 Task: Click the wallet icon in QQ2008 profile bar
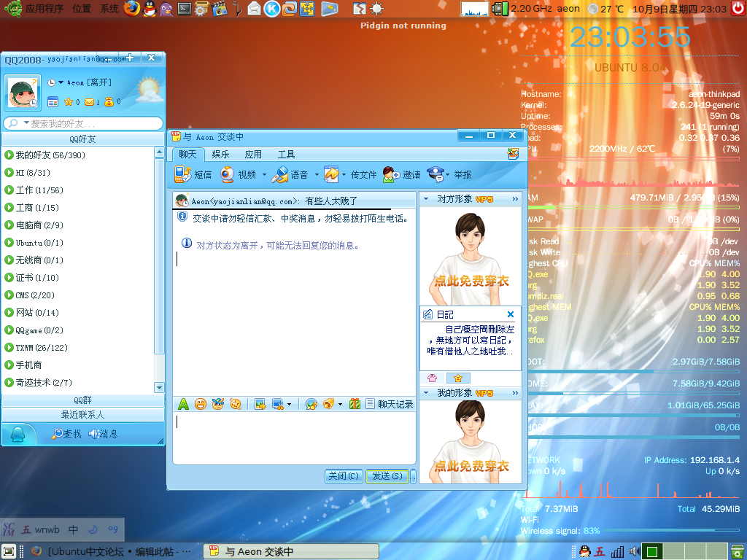pyautogui.click(x=109, y=102)
